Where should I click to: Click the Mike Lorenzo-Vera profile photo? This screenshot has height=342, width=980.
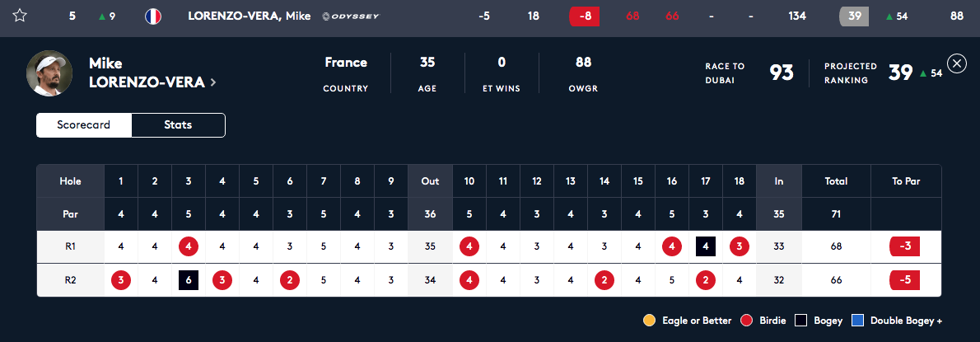[x=49, y=73]
